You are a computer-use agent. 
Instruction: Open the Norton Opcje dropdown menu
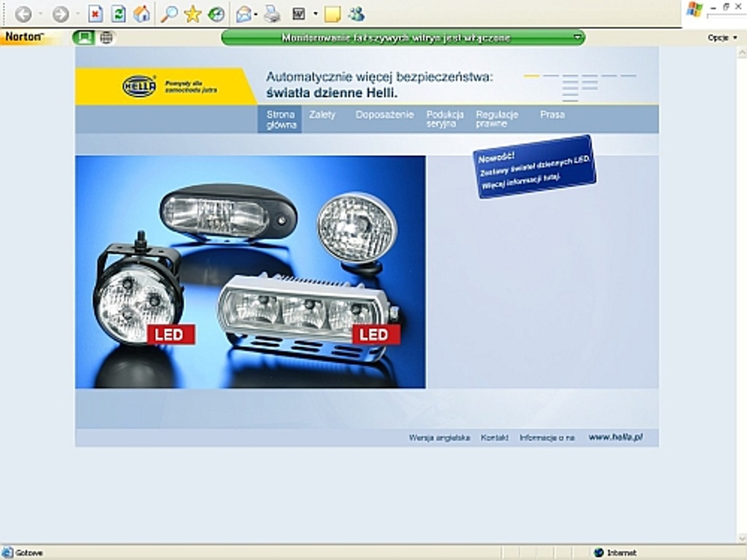pyautogui.click(x=722, y=38)
